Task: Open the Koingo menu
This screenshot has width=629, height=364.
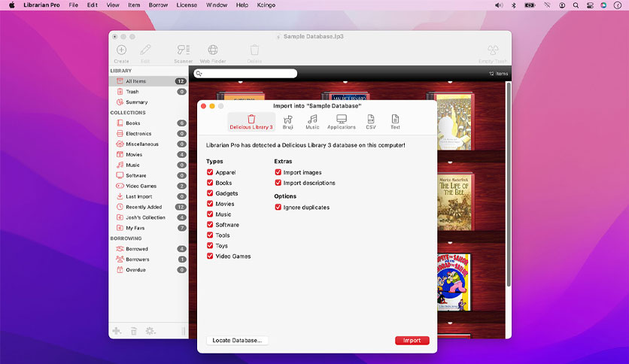Action: (x=266, y=5)
